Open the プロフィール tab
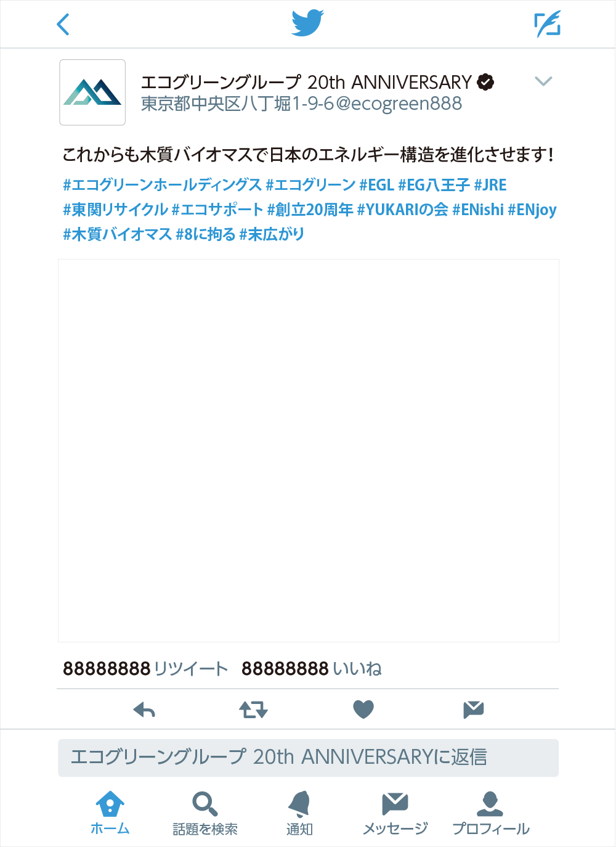This screenshot has height=847, width=616. (490, 813)
